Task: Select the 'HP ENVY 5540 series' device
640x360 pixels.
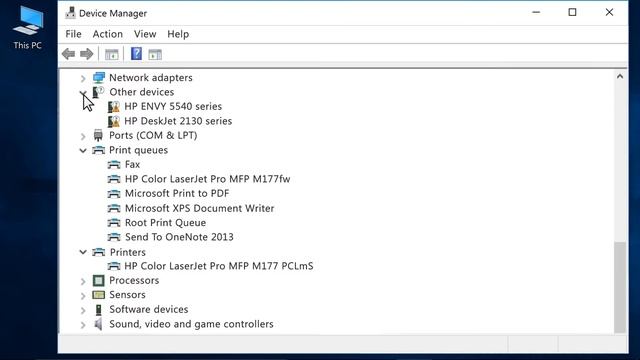Action: point(173,107)
